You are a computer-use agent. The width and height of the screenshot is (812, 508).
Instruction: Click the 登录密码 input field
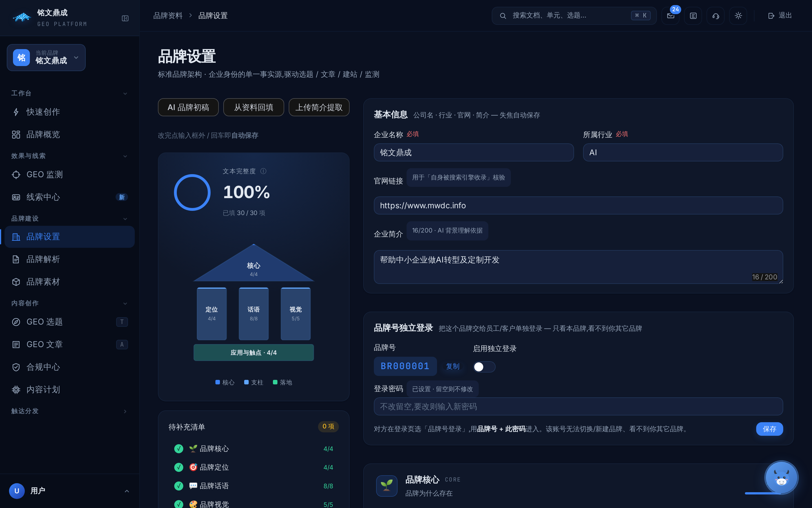578,406
